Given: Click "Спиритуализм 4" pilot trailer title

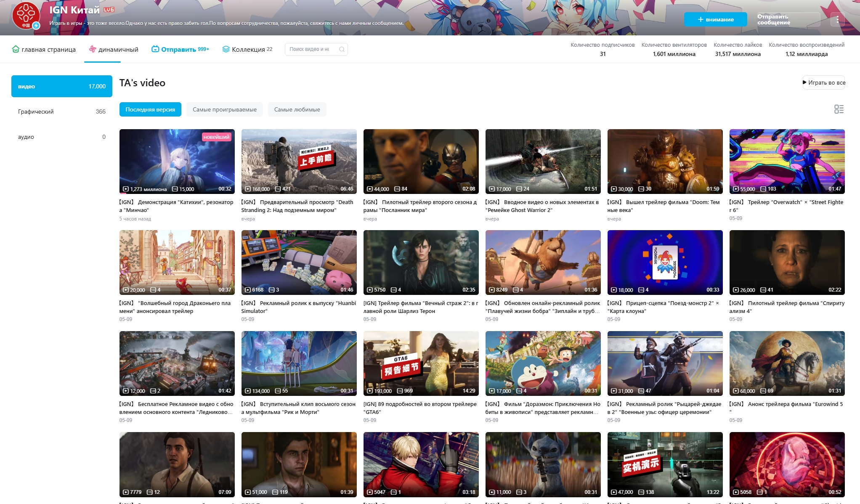Looking at the screenshot, I should 787,307.
